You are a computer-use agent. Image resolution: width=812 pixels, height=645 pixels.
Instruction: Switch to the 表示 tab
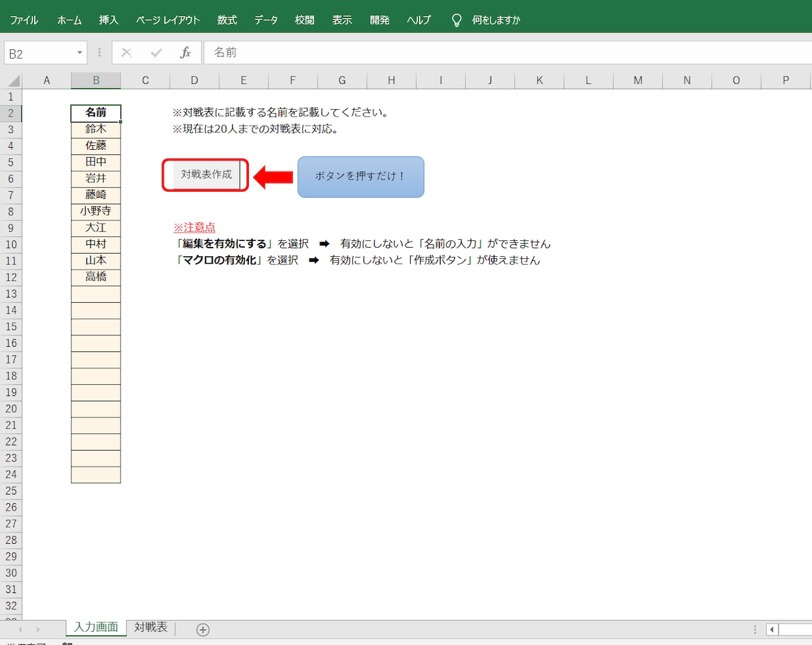tap(342, 20)
